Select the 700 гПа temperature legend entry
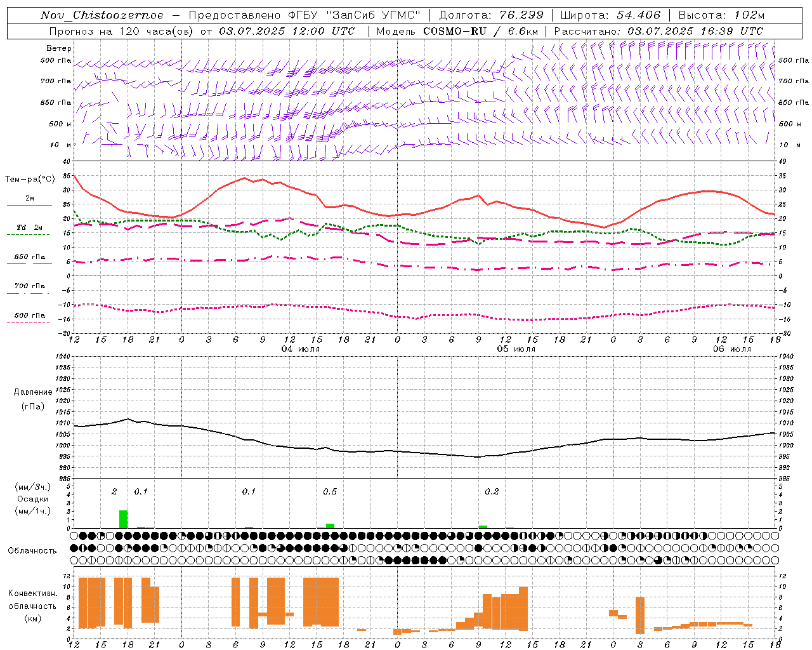812x650 pixels. [x=30, y=286]
